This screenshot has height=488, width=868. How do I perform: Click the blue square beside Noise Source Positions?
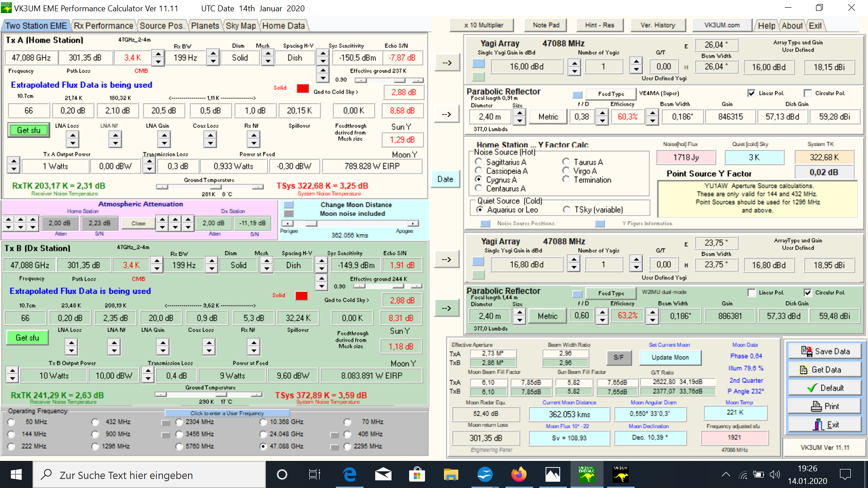(x=485, y=224)
